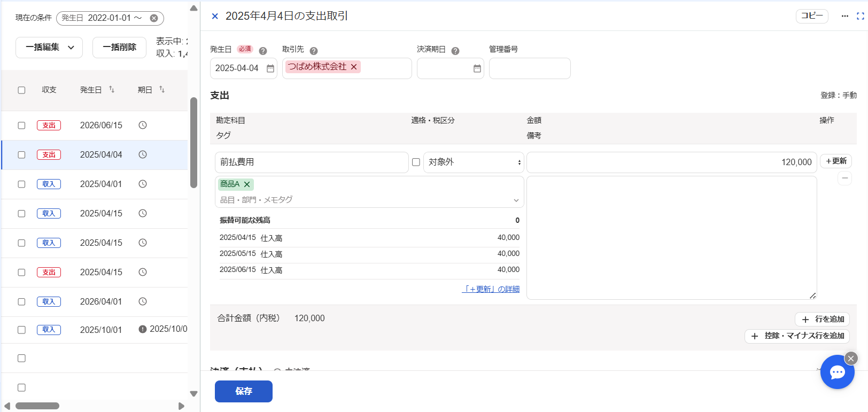
Task: Save the transaction with 保存
Action: 244,391
